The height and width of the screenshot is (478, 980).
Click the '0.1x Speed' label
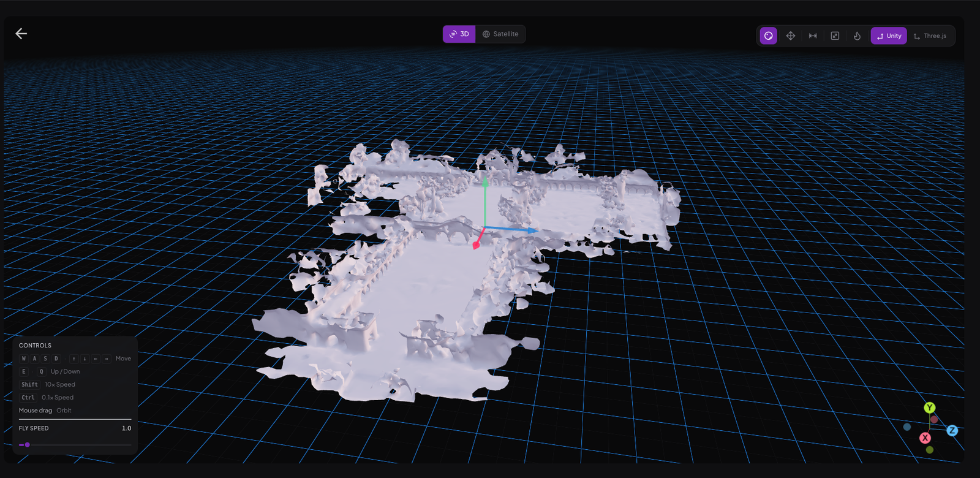coord(58,398)
